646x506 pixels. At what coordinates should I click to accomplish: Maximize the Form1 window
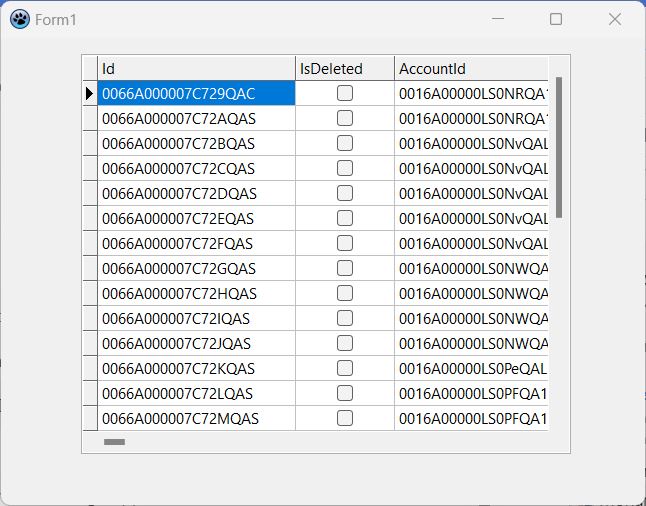pos(556,20)
